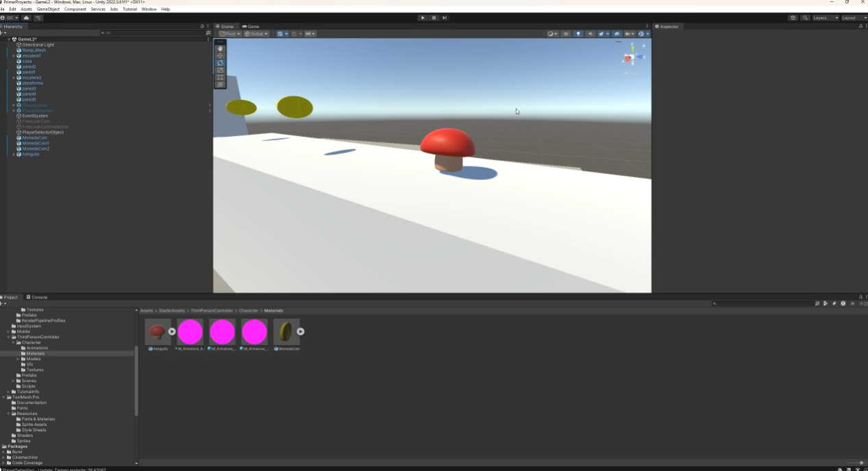Lock the Inspector panel
The width and height of the screenshot is (868, 471).
coord(859,26)
